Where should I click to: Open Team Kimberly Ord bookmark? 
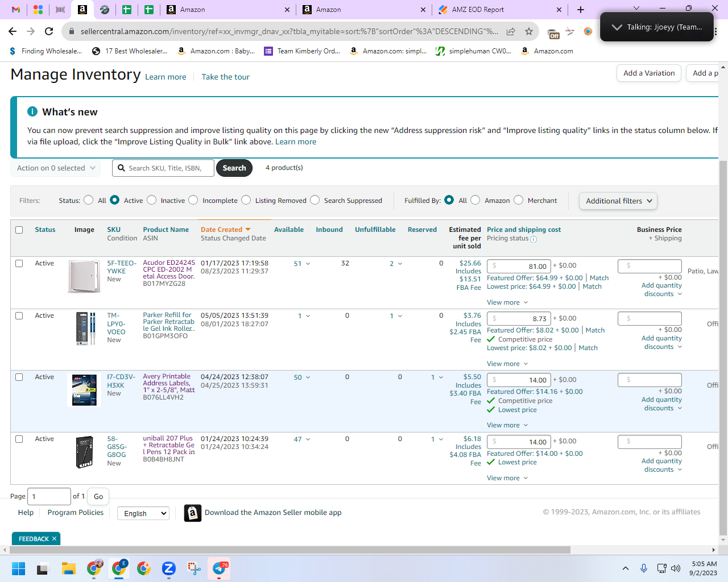[x=302, y=51]
